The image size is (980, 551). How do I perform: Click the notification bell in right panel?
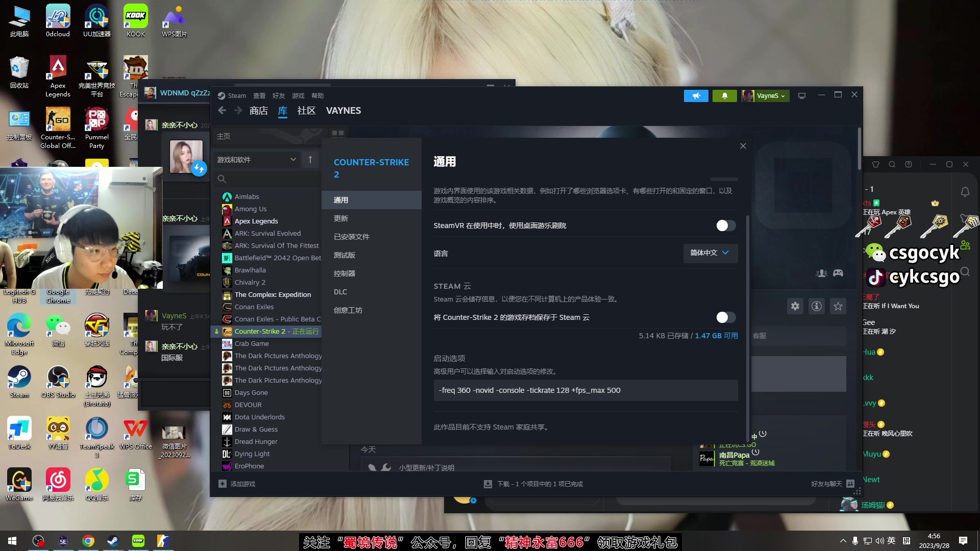pos(965,192)
